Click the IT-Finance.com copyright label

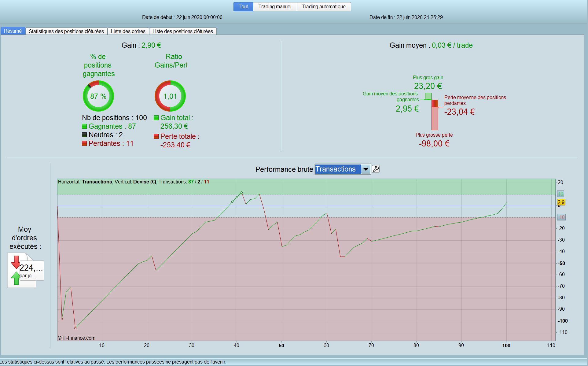pos(76,338)
